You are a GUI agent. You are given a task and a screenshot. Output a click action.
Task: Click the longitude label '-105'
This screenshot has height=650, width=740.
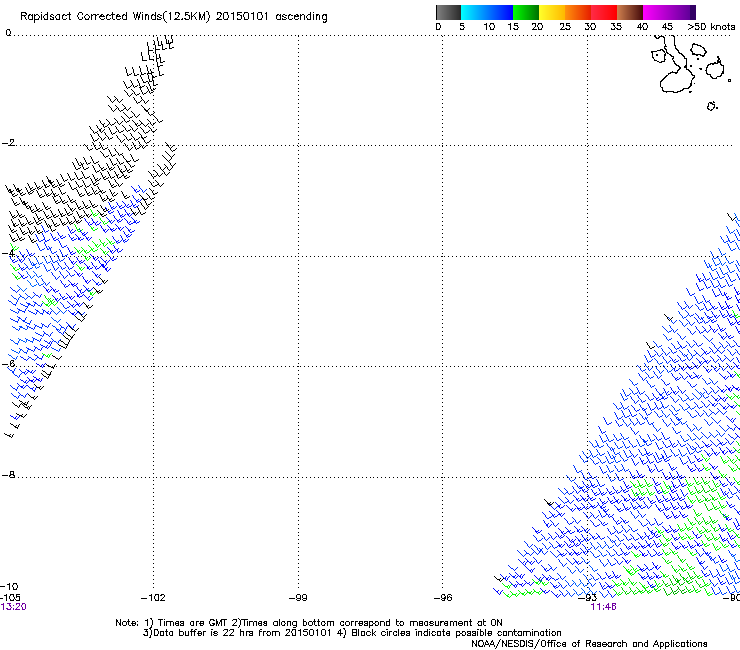point(10,598)
